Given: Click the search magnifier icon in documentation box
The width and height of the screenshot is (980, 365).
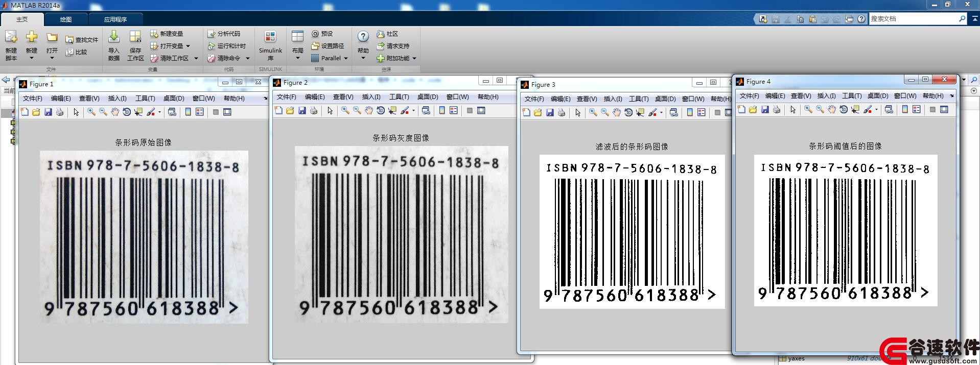Looking at the screenshot, I should (962, 19).
